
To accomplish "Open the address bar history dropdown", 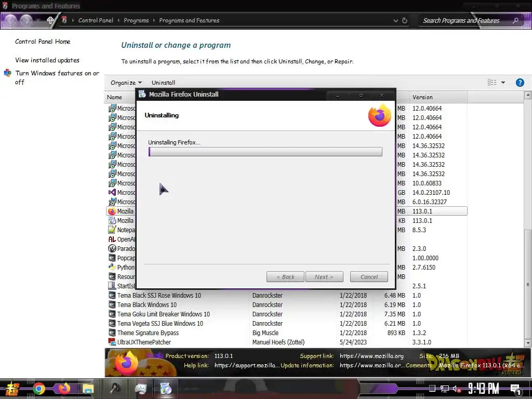I will coord(395,21).
